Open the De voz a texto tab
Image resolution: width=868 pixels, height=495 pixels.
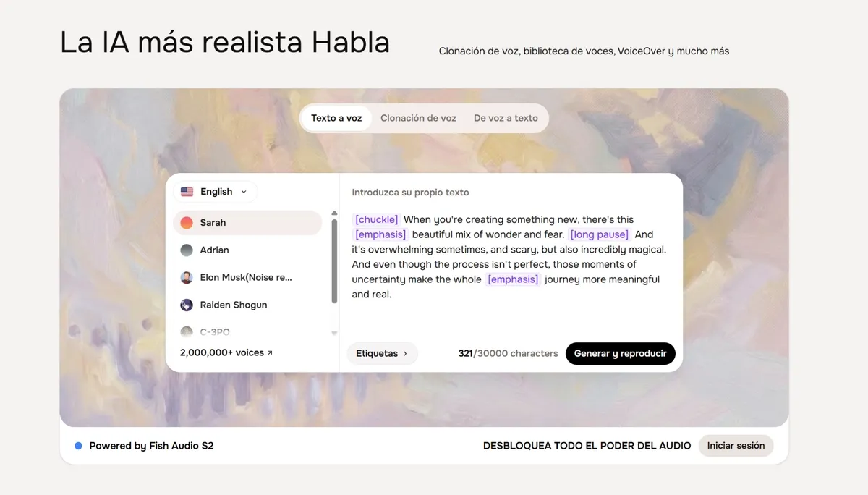tap(506, 118)
